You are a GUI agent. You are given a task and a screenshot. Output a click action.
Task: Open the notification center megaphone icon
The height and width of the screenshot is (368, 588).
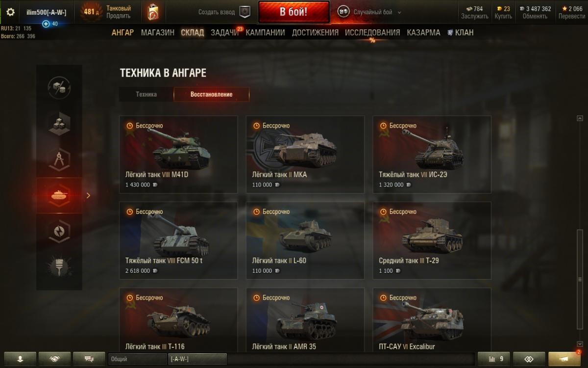click(564, 359)
